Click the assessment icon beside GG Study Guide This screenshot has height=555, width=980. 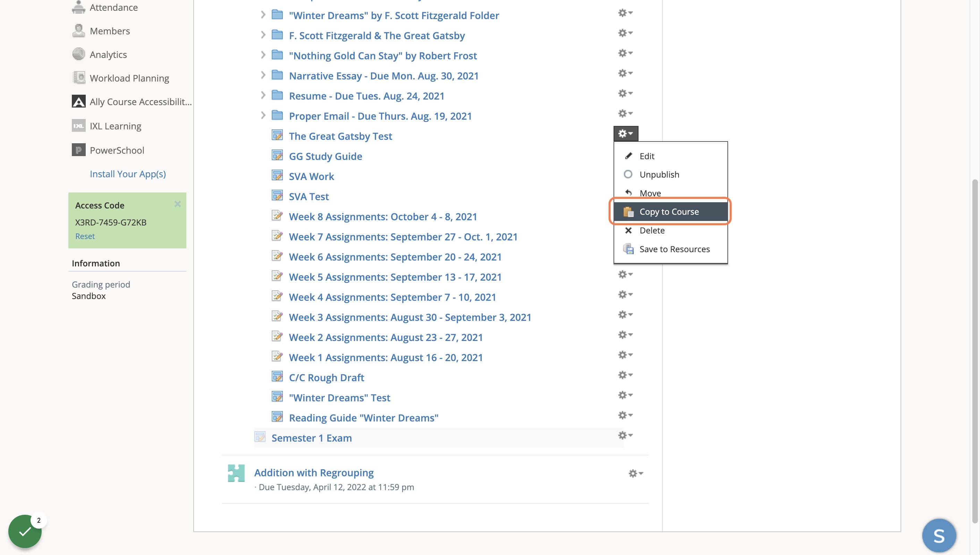pyautogui.click(x=277, y=155)
